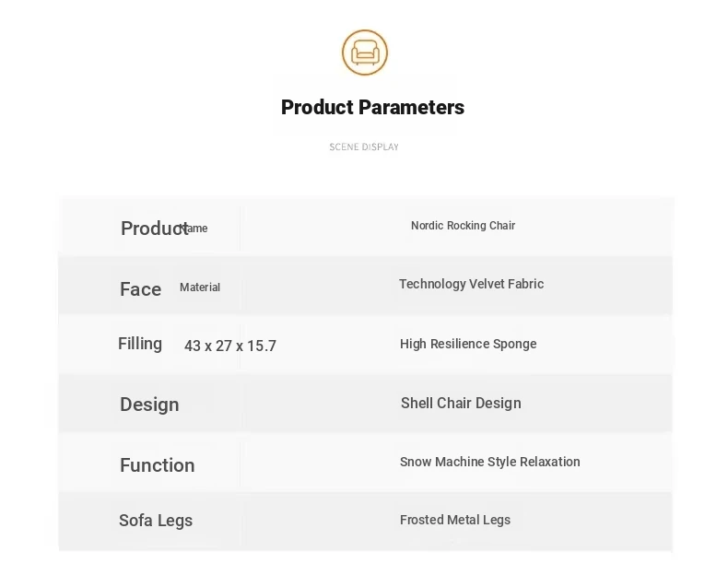Click the Design row label
The width and height of the screenshot is (728, 575).
coord(149,405)
